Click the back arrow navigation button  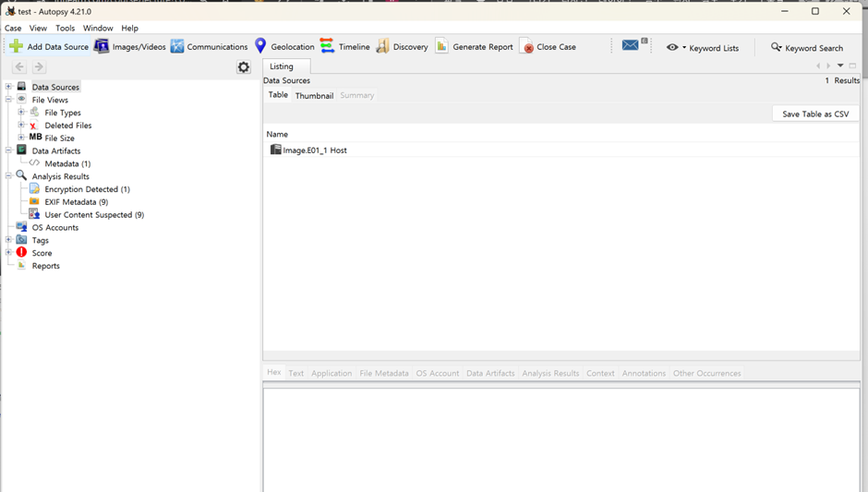19,67
